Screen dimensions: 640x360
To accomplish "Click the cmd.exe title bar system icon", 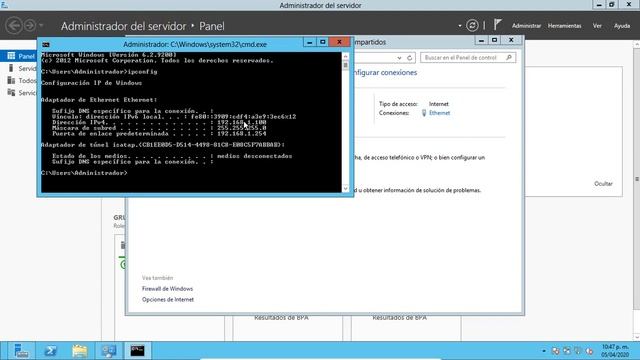I will click(46, 44).
